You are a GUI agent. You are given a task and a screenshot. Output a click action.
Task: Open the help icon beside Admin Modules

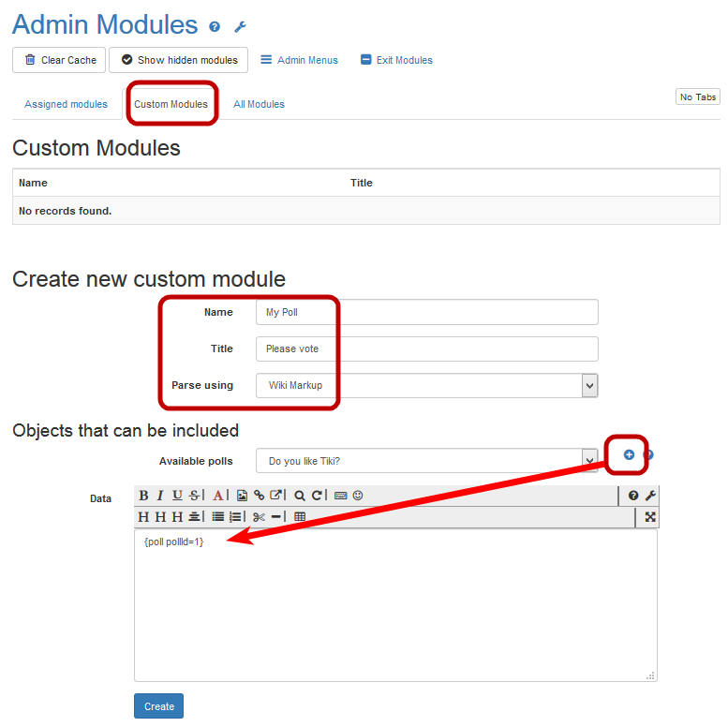coord(215,27)
